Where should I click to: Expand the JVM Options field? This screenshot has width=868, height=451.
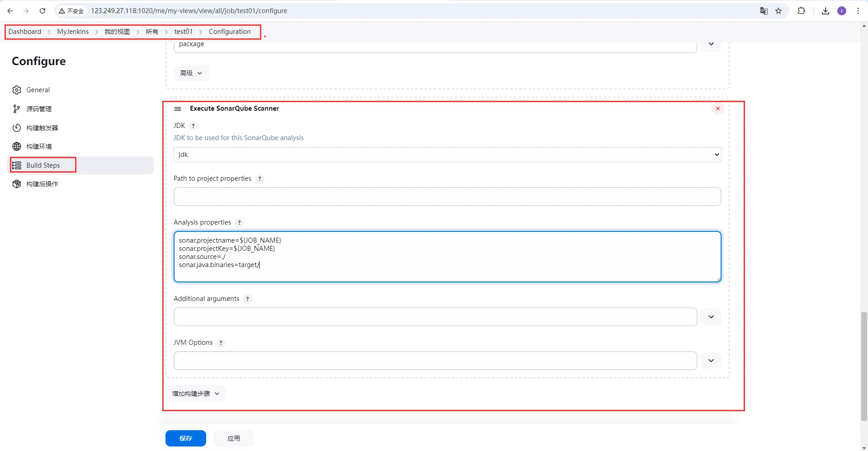(711, 361)
